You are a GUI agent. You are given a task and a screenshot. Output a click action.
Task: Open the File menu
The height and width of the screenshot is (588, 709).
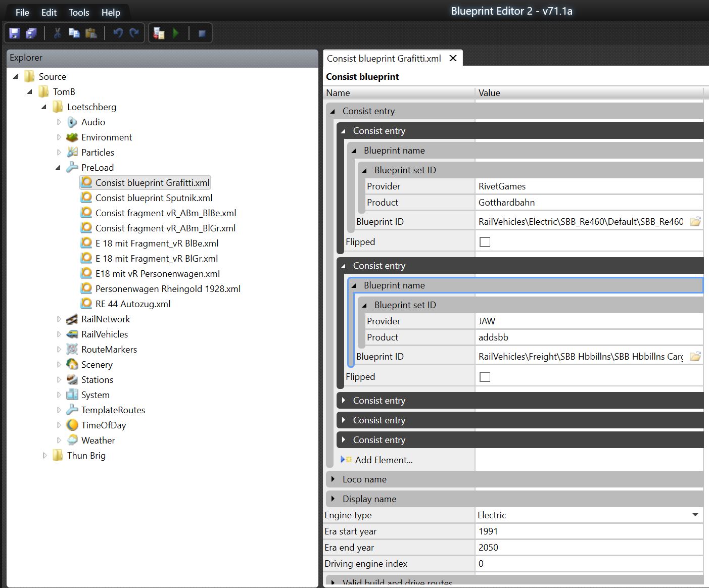coord(22,13)
